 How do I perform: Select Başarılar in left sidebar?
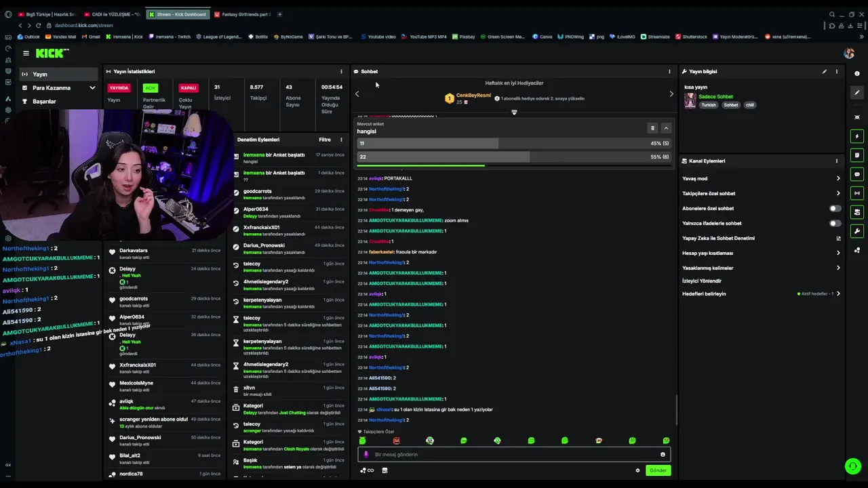[59, 102]
